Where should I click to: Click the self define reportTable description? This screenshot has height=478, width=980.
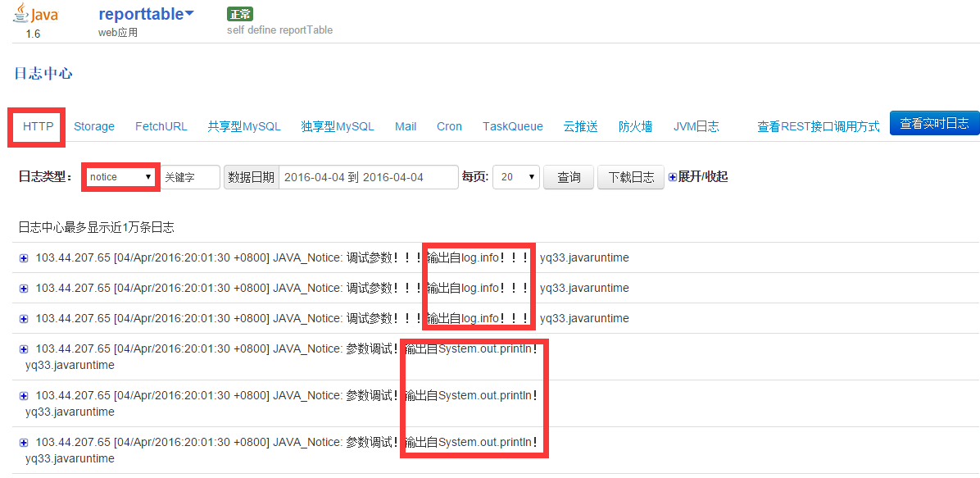click(280, 30)
